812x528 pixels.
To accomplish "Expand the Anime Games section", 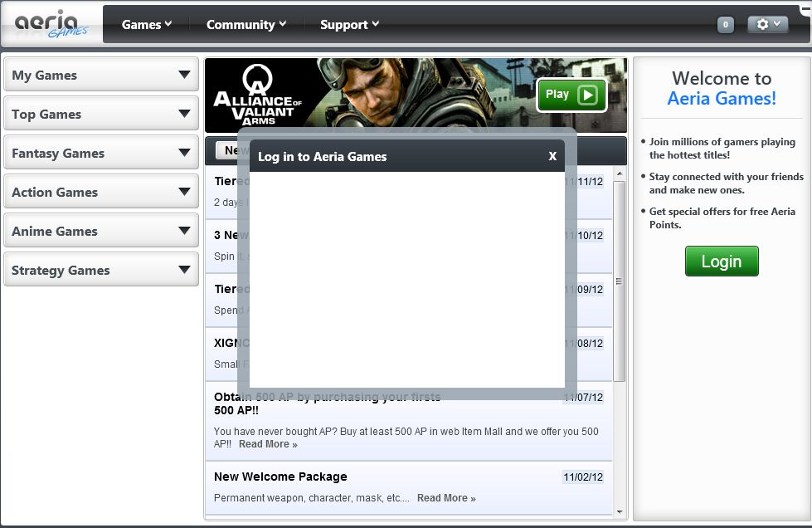I will coord(101,231).
